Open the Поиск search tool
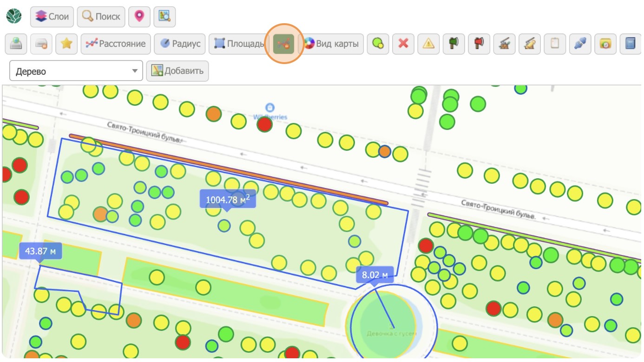 (101, 17)
